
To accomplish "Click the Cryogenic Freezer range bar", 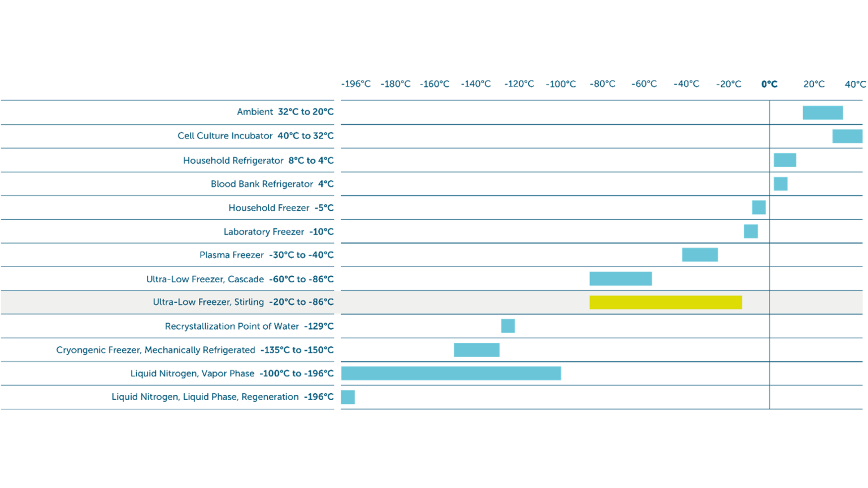I will pyautogui.click(x=476, y=350).
